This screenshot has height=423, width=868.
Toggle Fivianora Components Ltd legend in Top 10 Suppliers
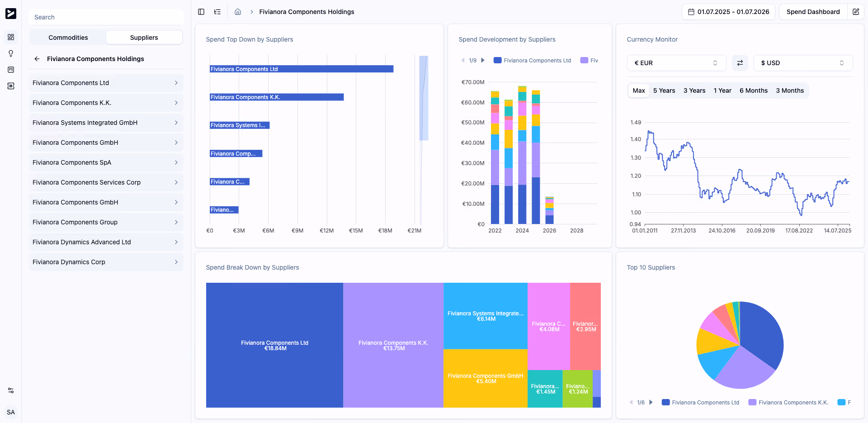pyautogui.click(x=701, y=402)
